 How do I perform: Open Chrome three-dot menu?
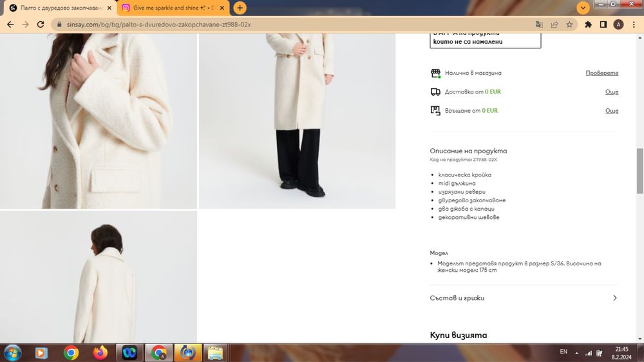click(634, 24)
